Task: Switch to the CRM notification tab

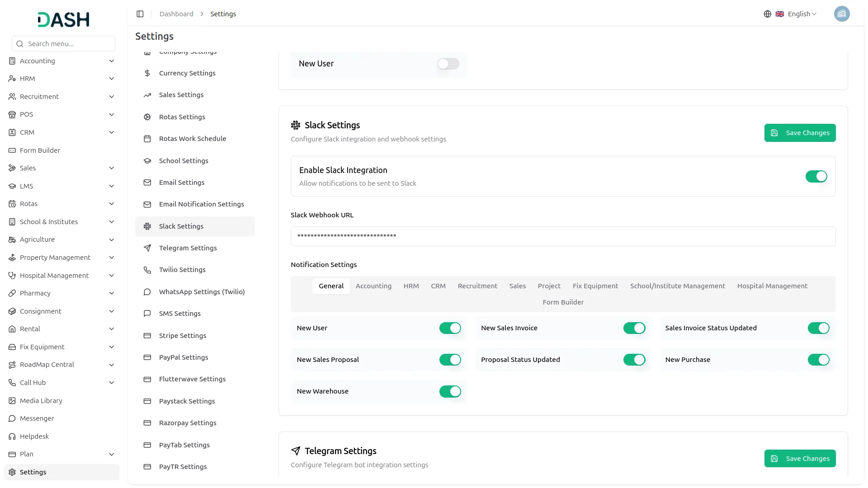Action: 438,286
